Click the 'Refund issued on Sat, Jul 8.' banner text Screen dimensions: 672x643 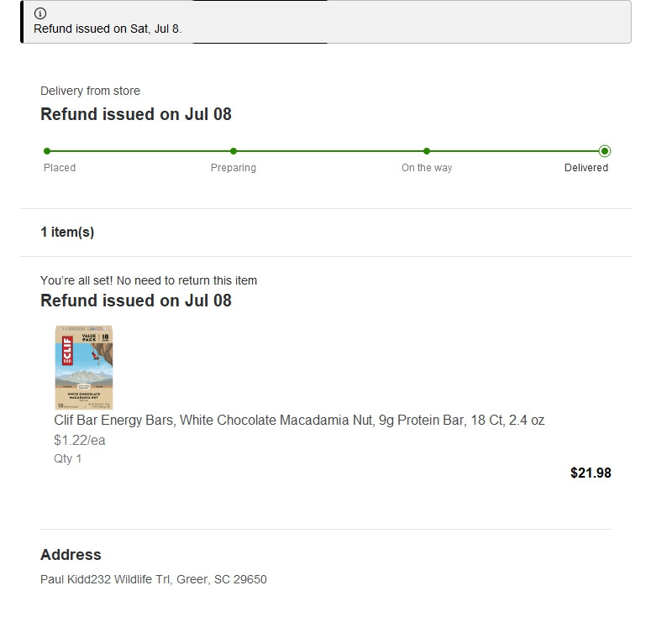click(x=108, y=29)
